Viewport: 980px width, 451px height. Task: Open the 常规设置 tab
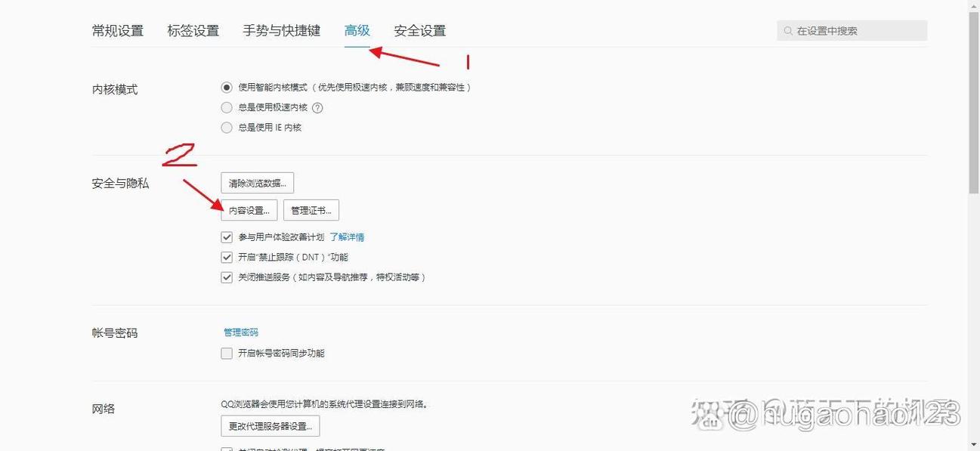pyautogui.click(x=118, y=31)
